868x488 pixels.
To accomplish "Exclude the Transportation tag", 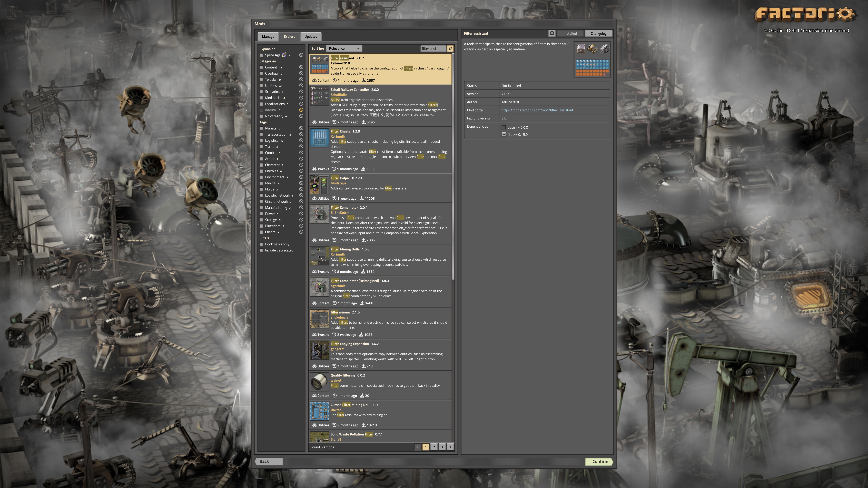I will pos(301,134).
